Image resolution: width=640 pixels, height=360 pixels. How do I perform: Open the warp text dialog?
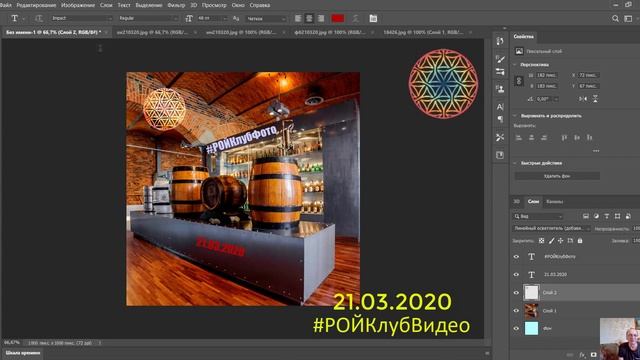tap(356, 18)
